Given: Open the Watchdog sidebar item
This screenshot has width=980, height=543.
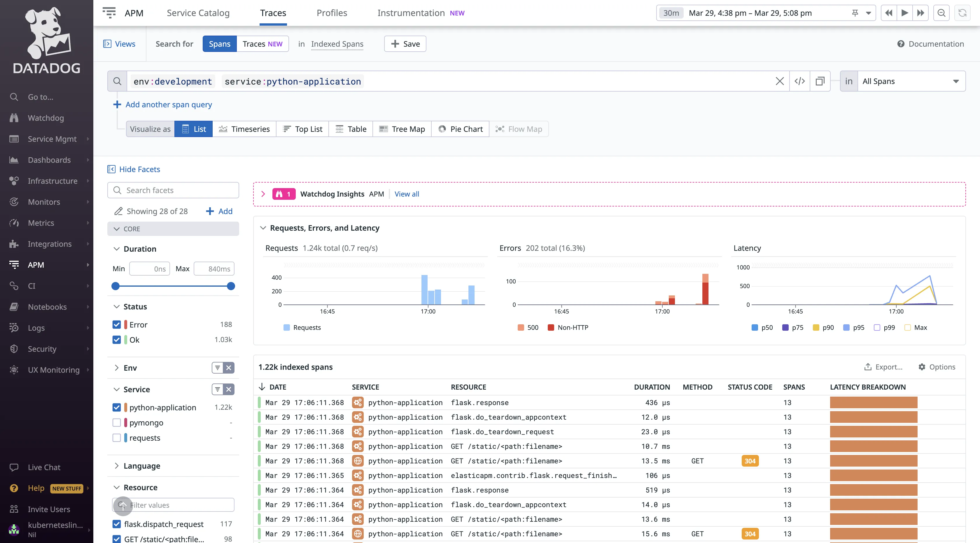Looking at the screenshot, I should (x=46, y=118).
